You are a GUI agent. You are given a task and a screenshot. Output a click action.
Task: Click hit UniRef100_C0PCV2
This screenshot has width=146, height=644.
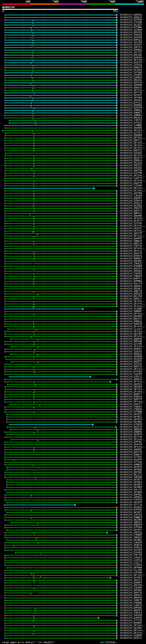coord(131,120)
